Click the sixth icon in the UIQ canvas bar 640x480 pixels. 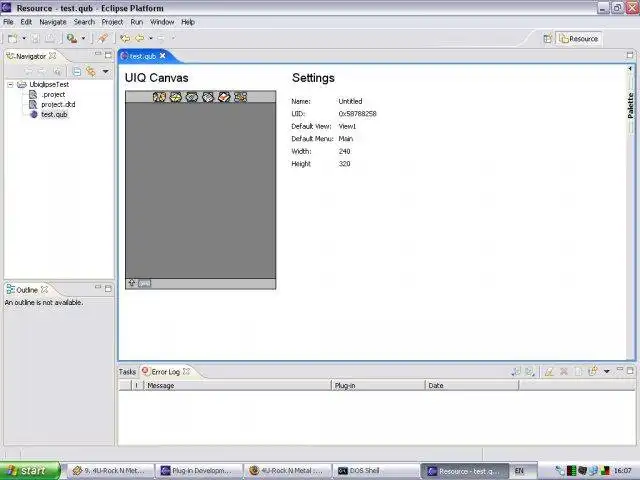[x=241, y=97]
